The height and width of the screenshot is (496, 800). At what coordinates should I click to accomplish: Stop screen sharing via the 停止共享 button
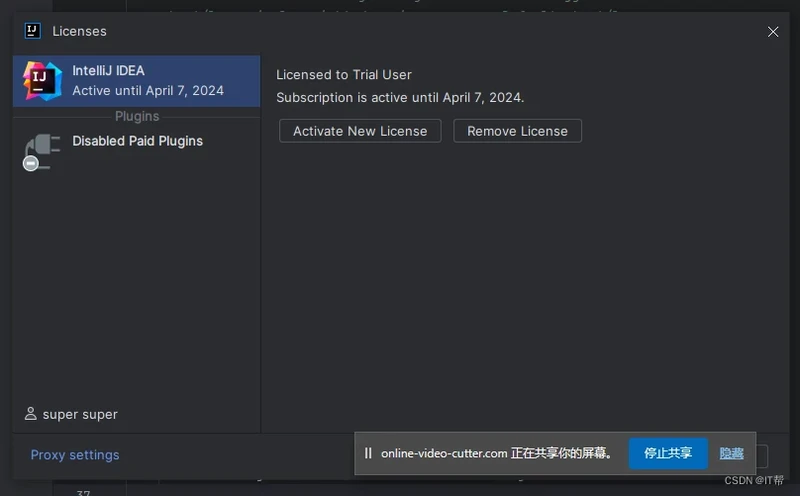pos(668,453)
